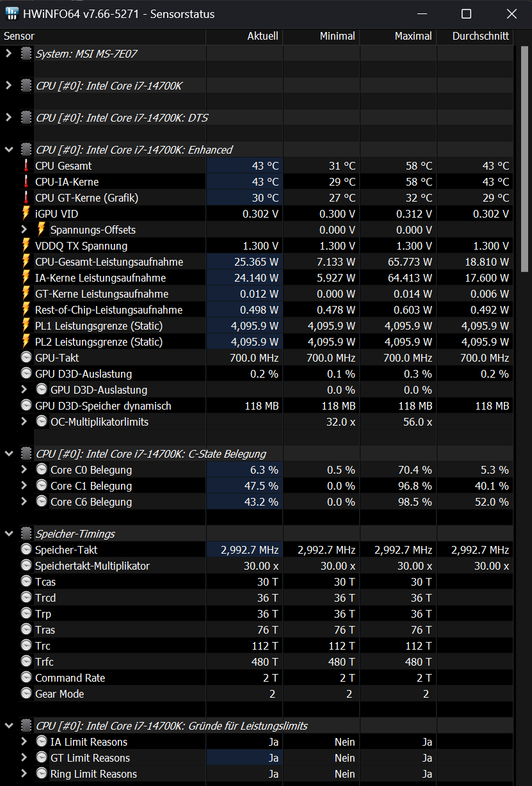
Task: Select the Trcd timing row
Action: pyautogui.click(x=257, y=598)
